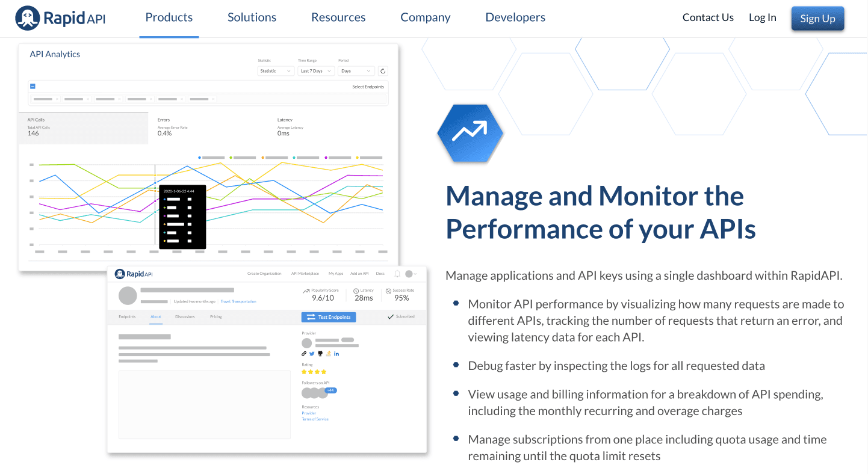
Task: Open the Endpoints tab
Action: pos(127,316)
